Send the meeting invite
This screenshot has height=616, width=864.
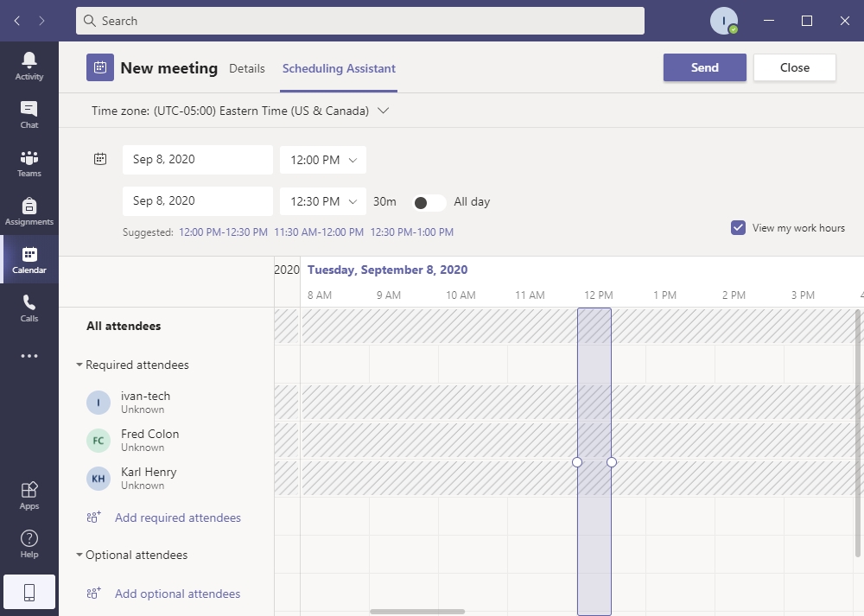point(705,67)
